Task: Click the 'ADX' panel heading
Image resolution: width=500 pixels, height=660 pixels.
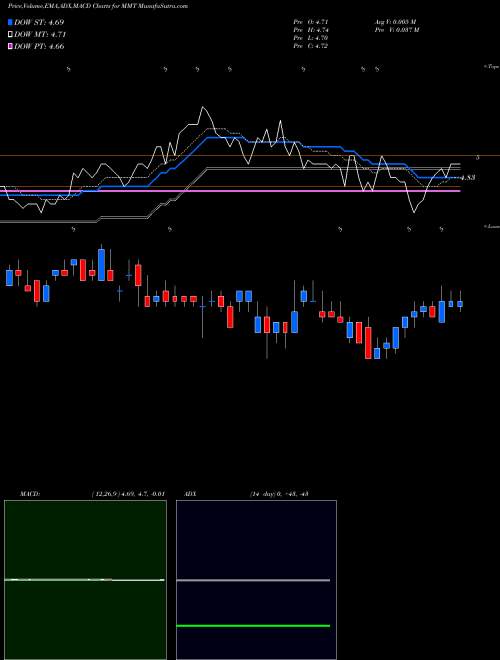Action: pyautogui.click(x=190, y=494)
